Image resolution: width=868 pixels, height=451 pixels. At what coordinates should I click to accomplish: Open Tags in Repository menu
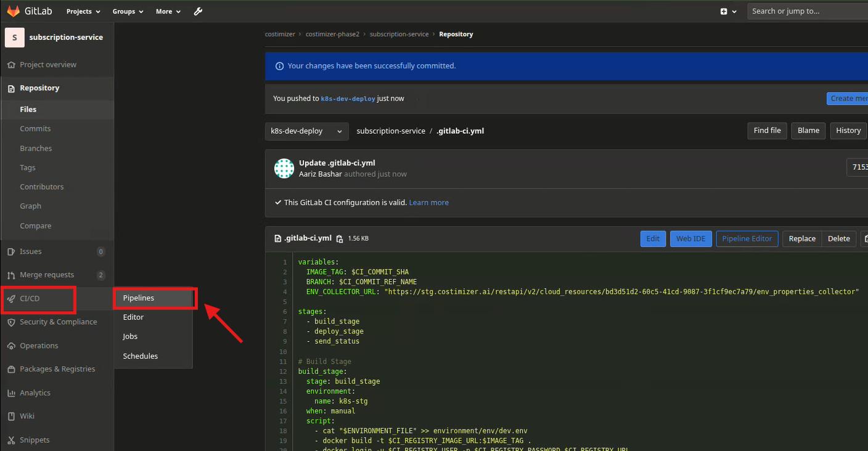28,168
